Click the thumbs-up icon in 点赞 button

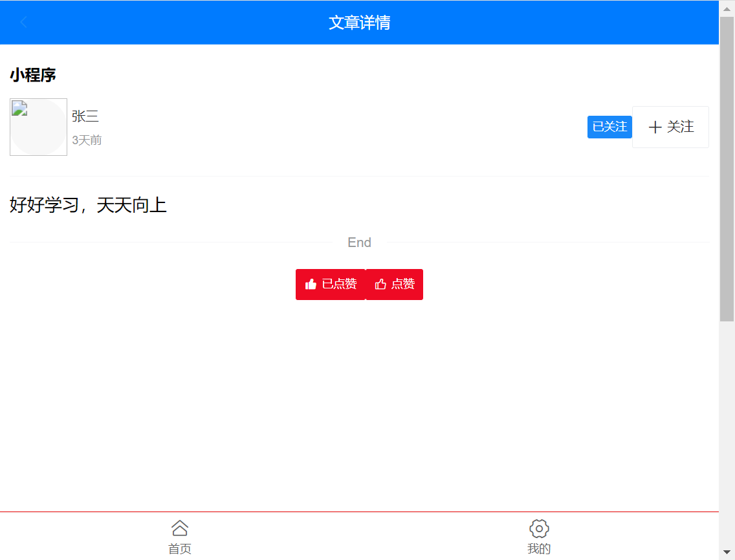point(380,284)
